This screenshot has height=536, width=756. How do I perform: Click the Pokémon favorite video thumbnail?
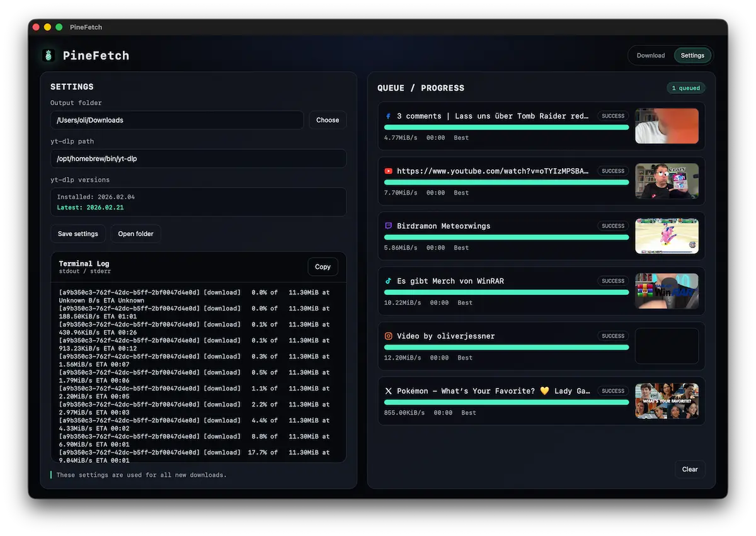(x=667, y=401)
